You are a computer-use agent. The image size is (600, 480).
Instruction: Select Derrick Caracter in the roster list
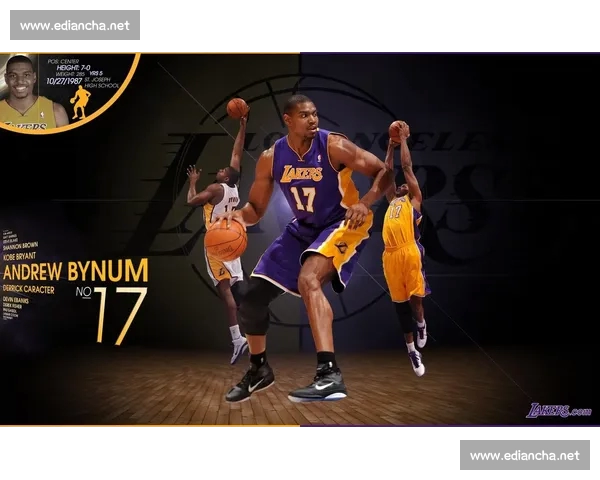pos(29,289)
